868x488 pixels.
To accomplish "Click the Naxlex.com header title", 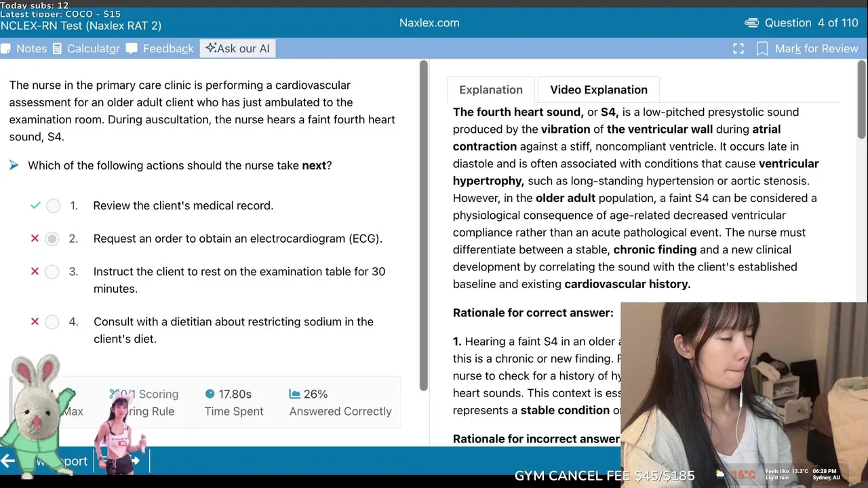I will point(429,23).
